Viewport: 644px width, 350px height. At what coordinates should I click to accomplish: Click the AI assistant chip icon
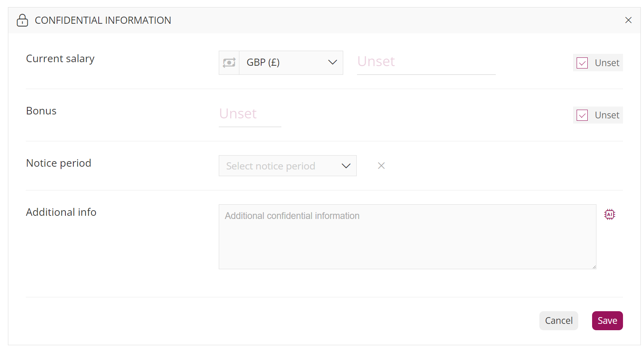coord(610,214)
